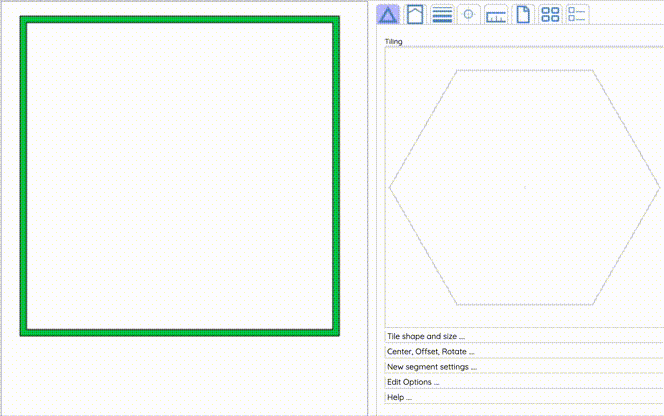The width and height of the screenshot is (664, 416).
Task: Open the ruler measurement tab icon
Action: click(x=496, y=14)
